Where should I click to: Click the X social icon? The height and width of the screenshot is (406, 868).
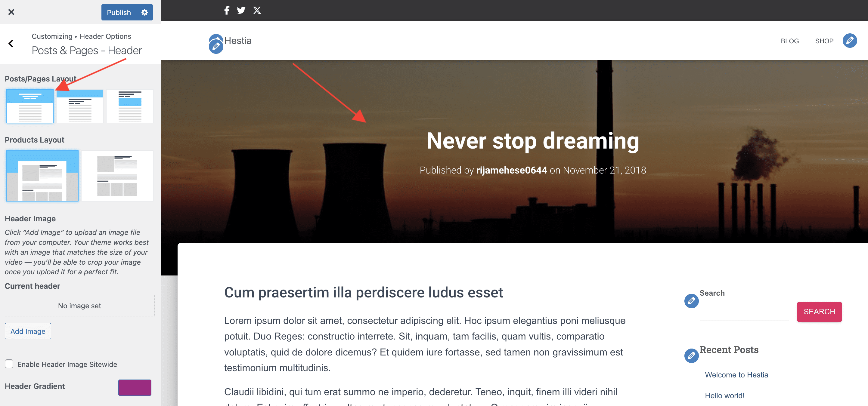tap(257, 11)
